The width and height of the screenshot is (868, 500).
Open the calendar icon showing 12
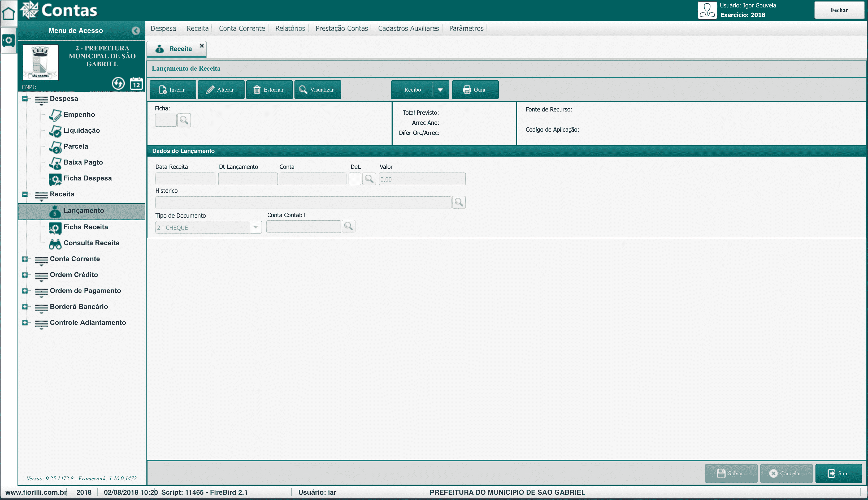click(136, 83)
